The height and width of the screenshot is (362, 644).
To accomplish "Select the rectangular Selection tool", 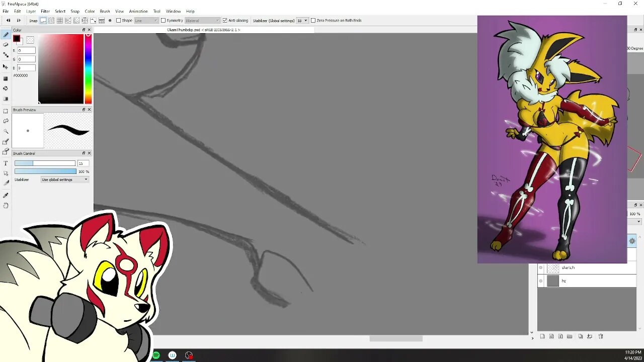I will (6, 111).
